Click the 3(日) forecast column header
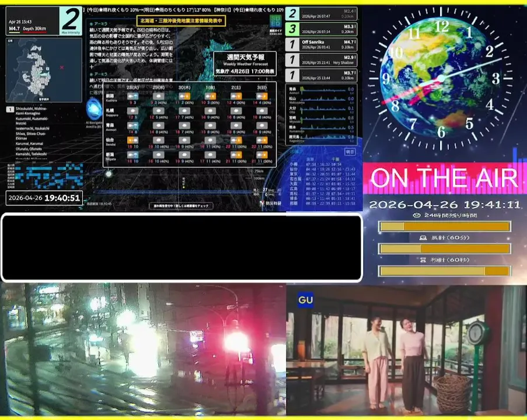 [262, 87]
